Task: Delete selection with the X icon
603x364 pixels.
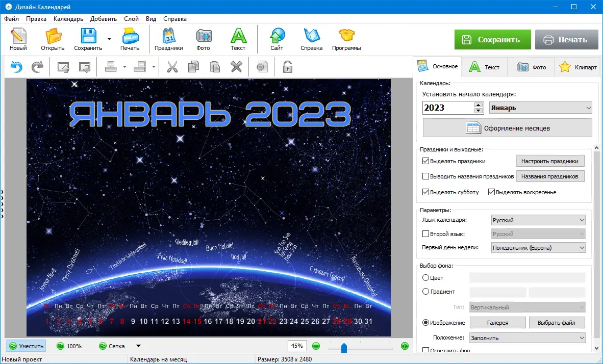Action: point(236,67)
